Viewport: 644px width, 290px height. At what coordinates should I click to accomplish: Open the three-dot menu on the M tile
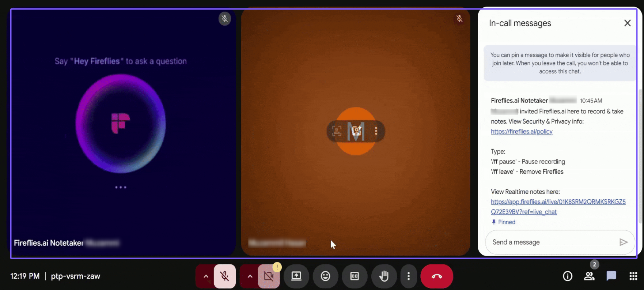(376, 131)
